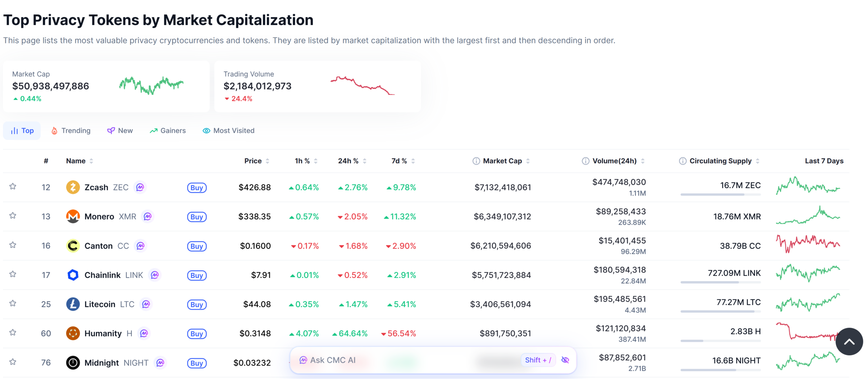Buy Litecoin using the Buy button
The width and height of the screenshot is (868, 379).
[x=197, y=305]
